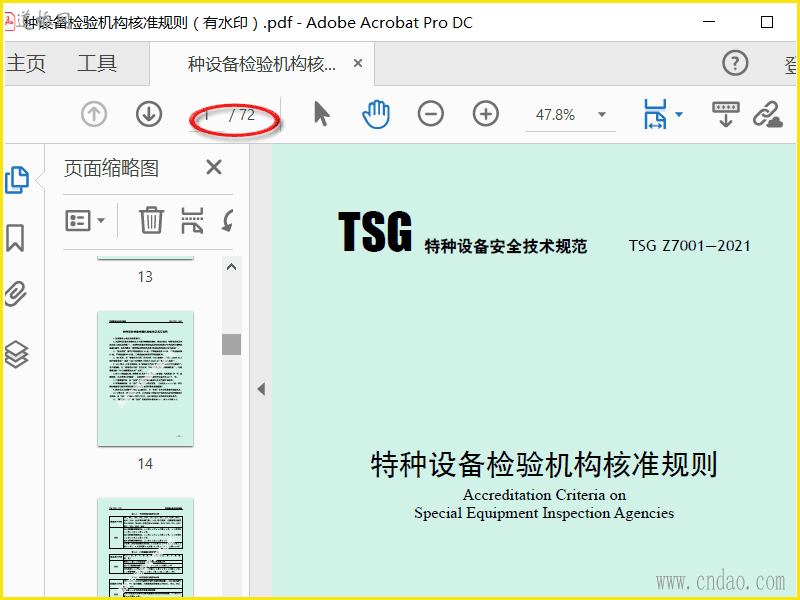Screen dimensions: 800x600
Task: Click the rotate pages icon
Action: tap(228, 220)
